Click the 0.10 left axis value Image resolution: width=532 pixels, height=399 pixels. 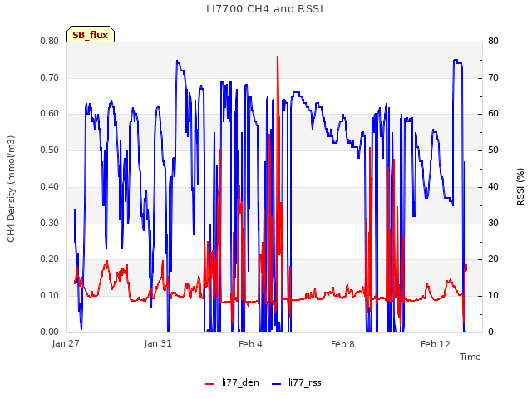[x=50, y=296]
